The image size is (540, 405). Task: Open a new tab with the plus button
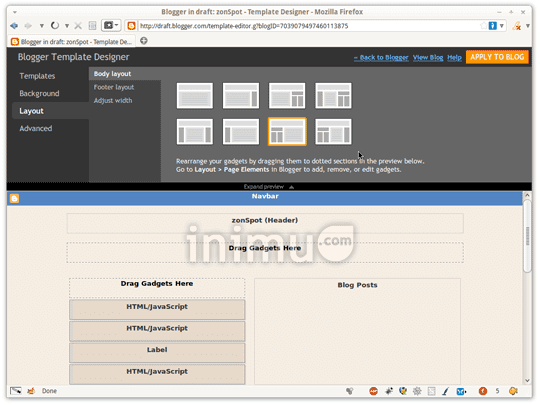(144, 41)
